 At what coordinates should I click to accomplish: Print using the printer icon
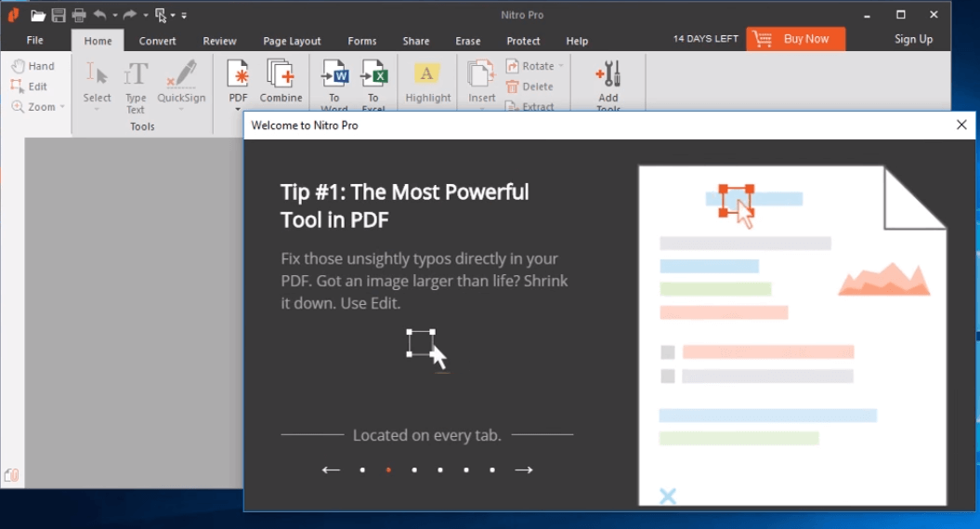[79, 15]
